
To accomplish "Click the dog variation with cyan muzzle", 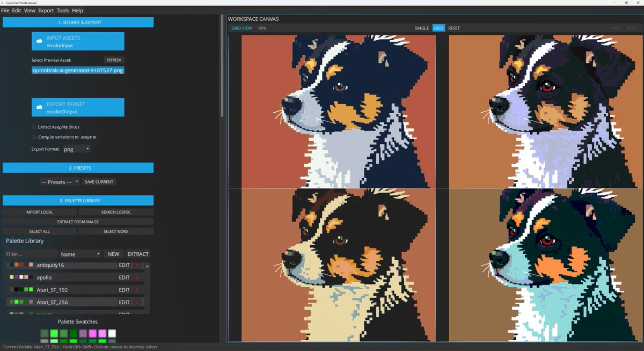I will click(546, 265).
